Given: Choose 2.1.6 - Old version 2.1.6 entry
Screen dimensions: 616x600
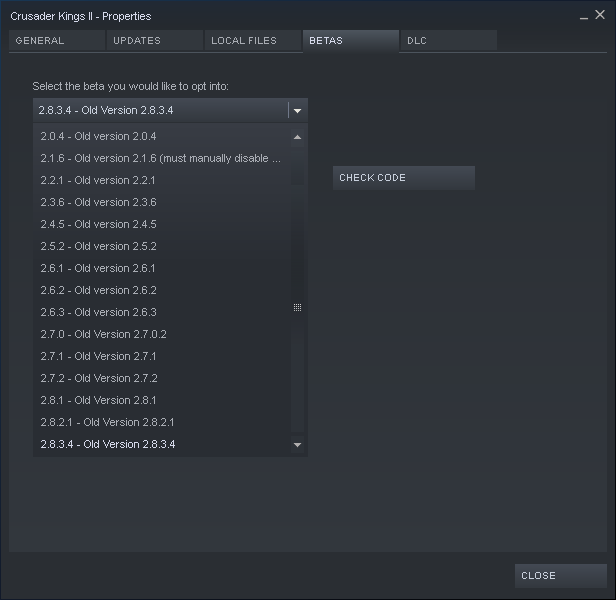Looking at the screenshot, I should pos(162,158).
